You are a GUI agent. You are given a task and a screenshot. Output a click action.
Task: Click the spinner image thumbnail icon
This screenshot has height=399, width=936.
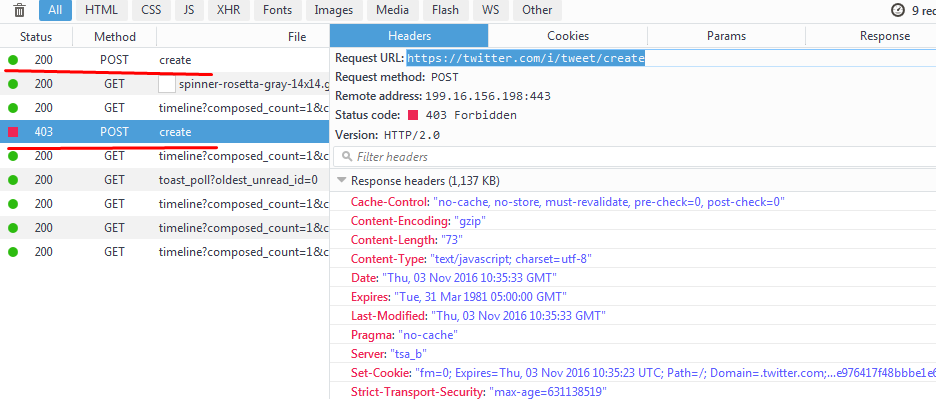[x=167, y=84]
